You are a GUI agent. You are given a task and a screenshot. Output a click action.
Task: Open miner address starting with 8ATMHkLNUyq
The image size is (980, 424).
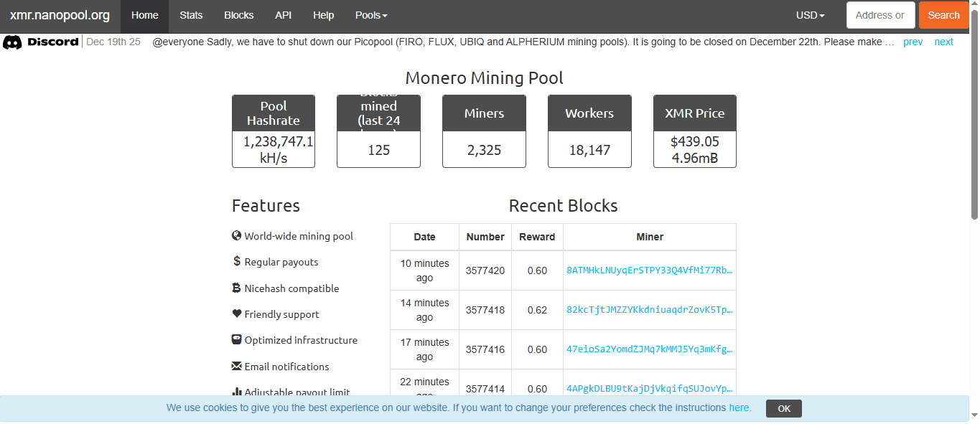click(x=649, y=270)
